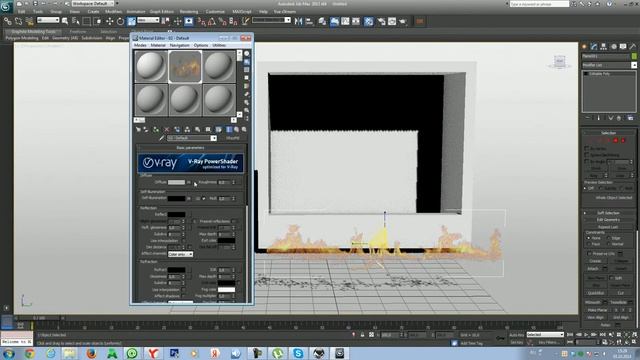The image size is (640, 360).
Task: Open the Customize menu
Action: point(215,11)
